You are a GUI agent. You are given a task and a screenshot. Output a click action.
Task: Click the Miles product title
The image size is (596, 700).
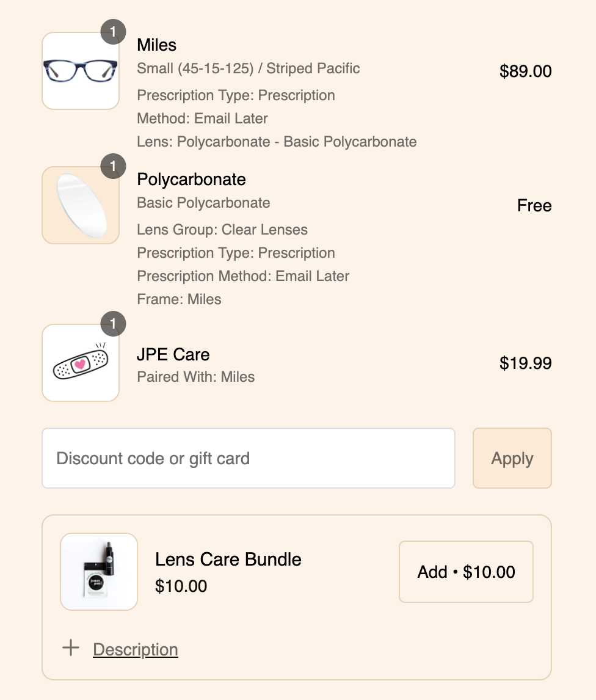156,45
